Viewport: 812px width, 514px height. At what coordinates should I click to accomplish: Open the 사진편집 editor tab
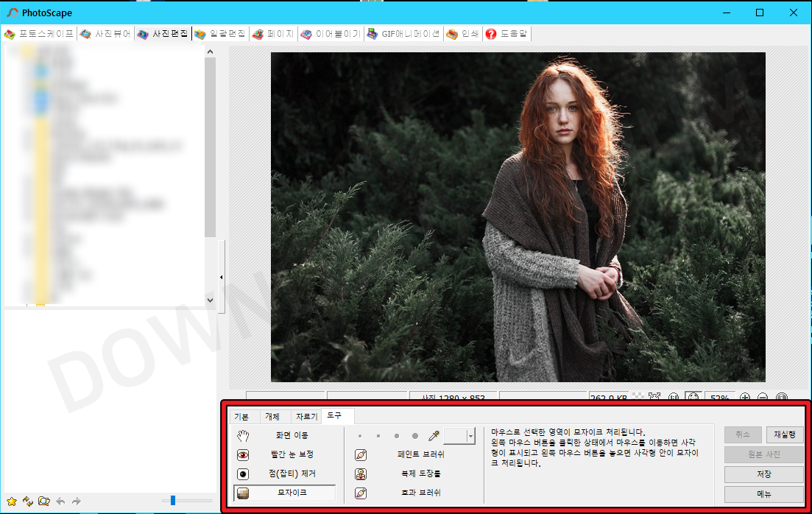point(163,34)
